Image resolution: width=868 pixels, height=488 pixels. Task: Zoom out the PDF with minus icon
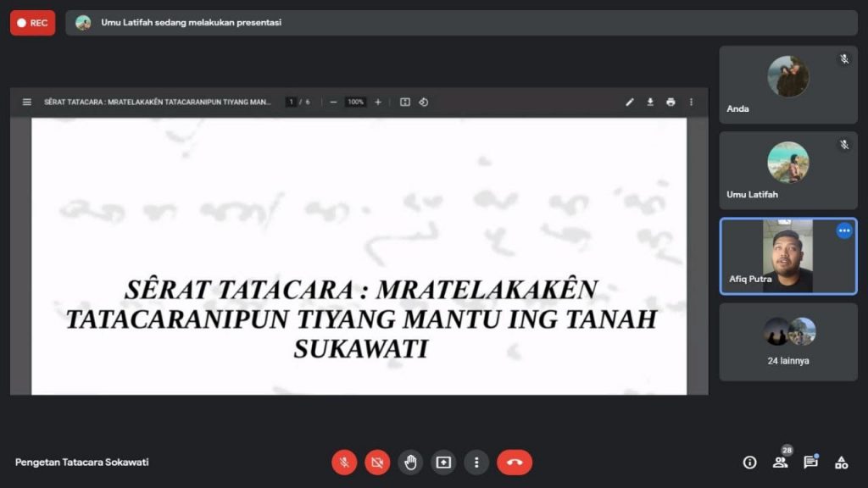[333, 102]
